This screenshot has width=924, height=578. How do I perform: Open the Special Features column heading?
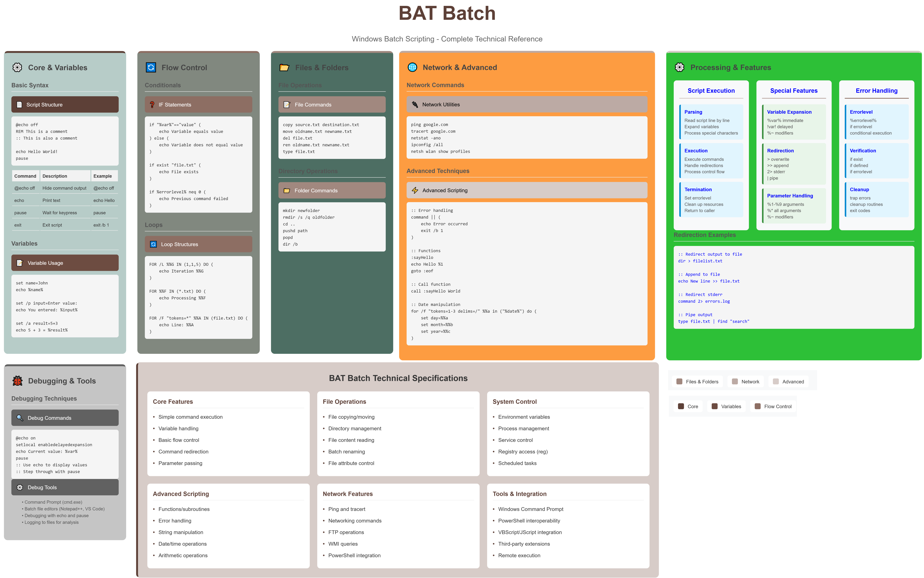[x=794, y=91]
